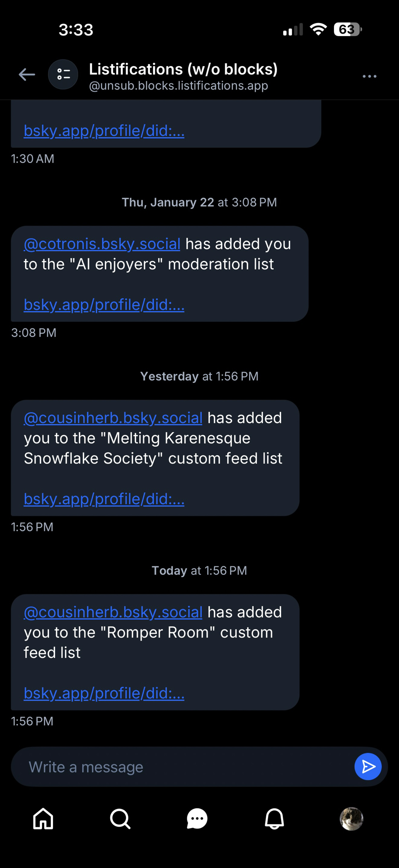Open the bsky.app link under AI enjoyers message

pyautogui.click(x=104, y=305)
